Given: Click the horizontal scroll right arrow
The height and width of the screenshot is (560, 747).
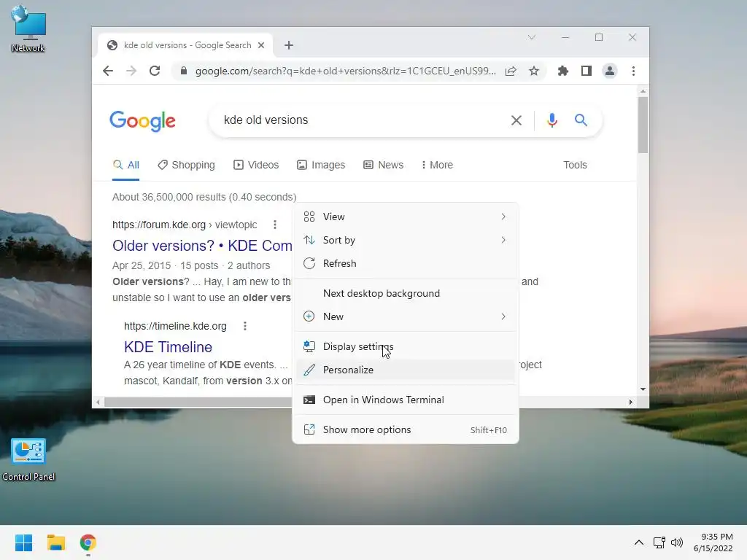Looking at the screenshot, I should point(631,402).
